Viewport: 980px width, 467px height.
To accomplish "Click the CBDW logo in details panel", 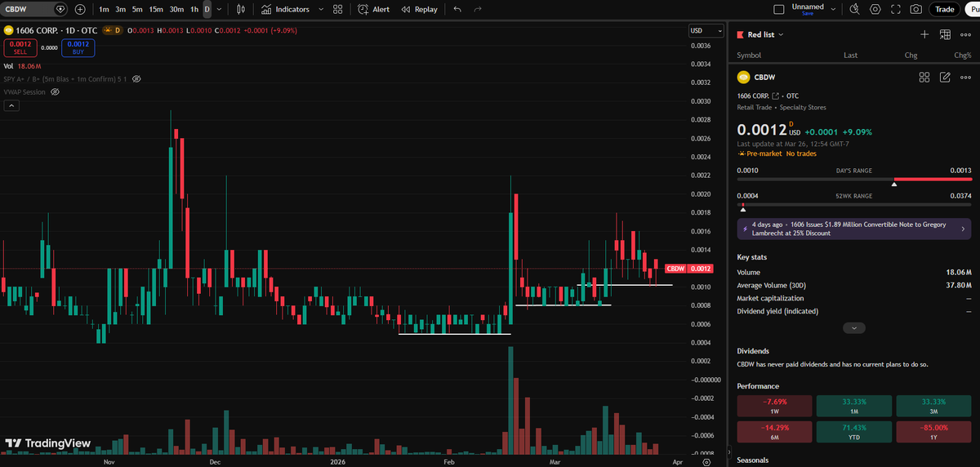I will [x=743, y=78].
